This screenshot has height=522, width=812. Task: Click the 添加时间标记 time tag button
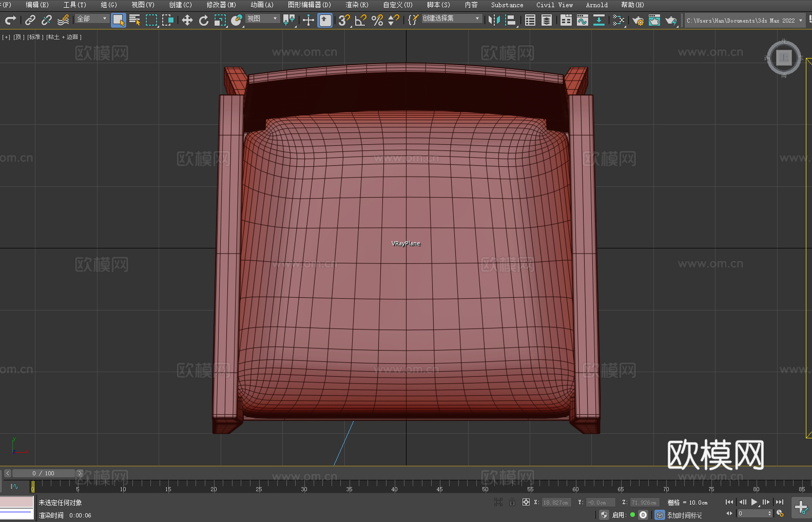(x=685, y=515)
